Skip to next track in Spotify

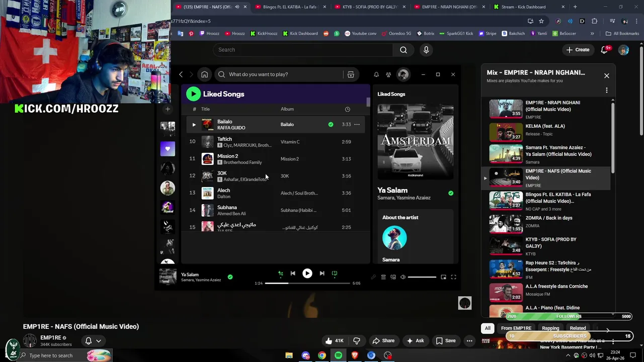pos(322,274)
